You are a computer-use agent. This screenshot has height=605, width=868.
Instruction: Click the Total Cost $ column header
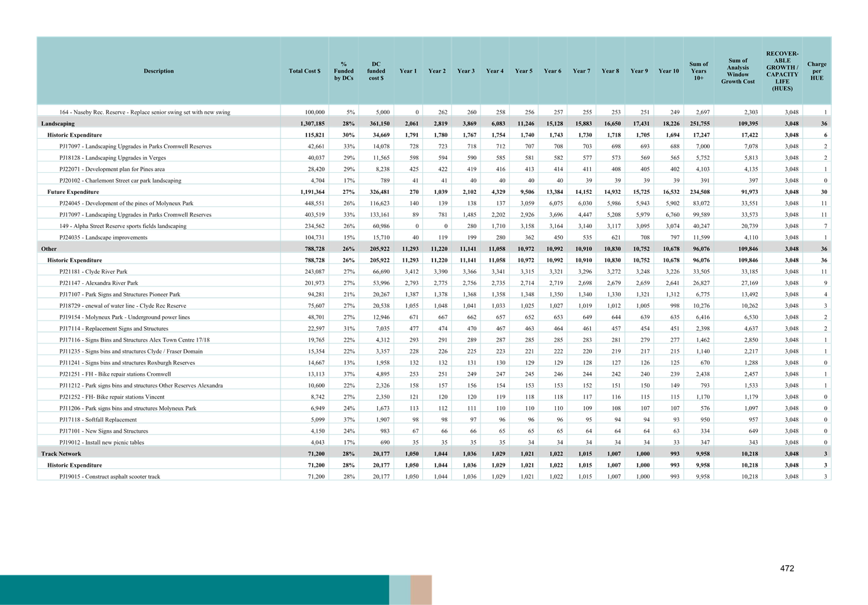[x=305, y=71]
